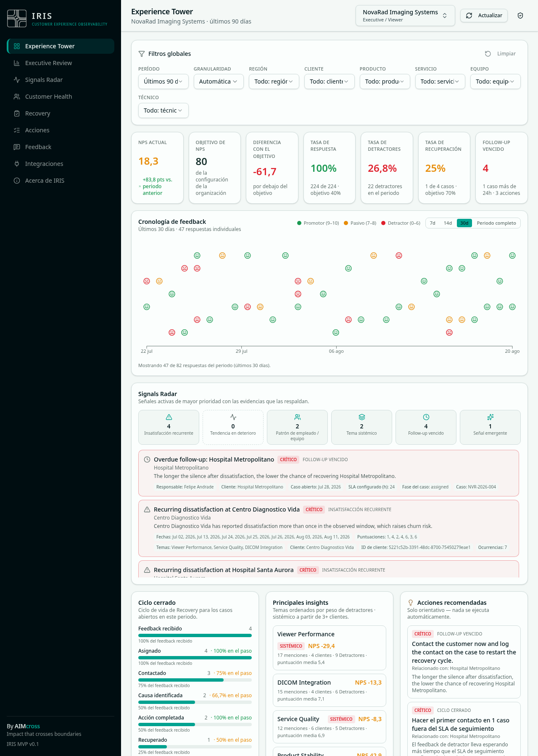This screenshot has width=538, height=756.
Task: Click the Customer Health people icon
Action: click(17, 97)
